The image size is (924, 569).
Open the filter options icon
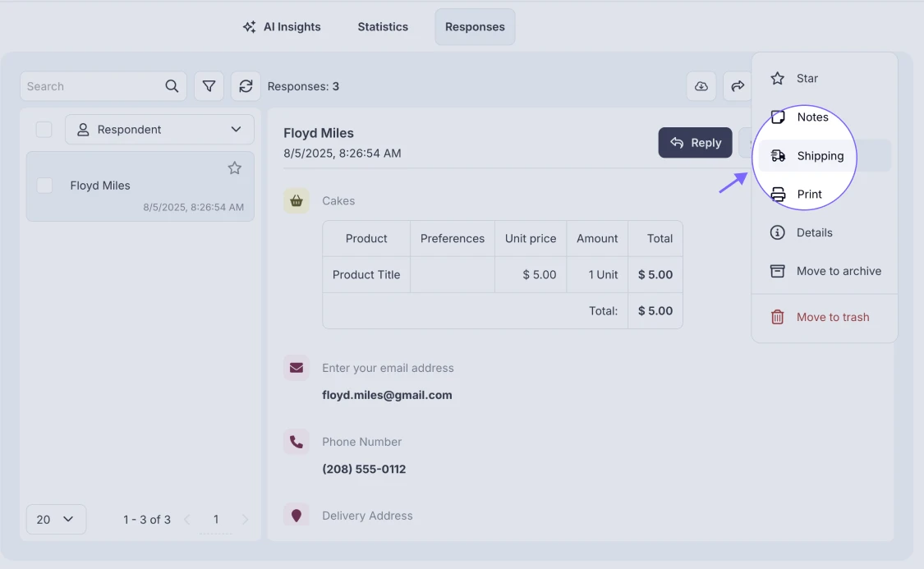click(x=209, y=85)
